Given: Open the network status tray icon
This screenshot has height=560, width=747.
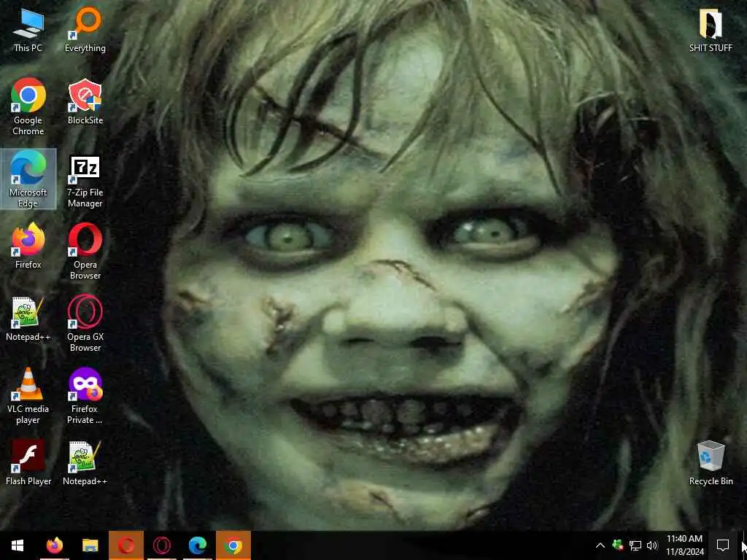Looking at the screenshot, I should coord(635,545).
